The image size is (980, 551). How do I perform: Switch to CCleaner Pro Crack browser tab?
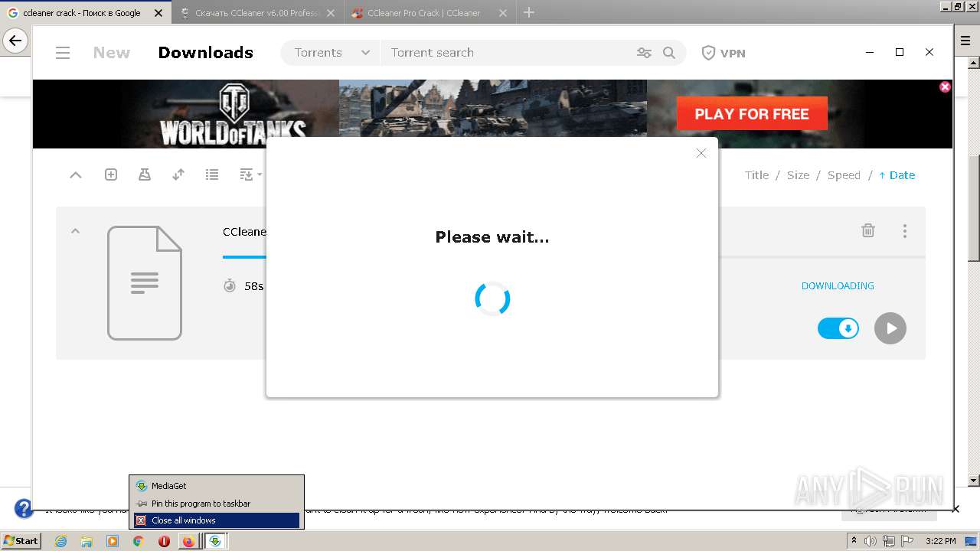[430, 13]
